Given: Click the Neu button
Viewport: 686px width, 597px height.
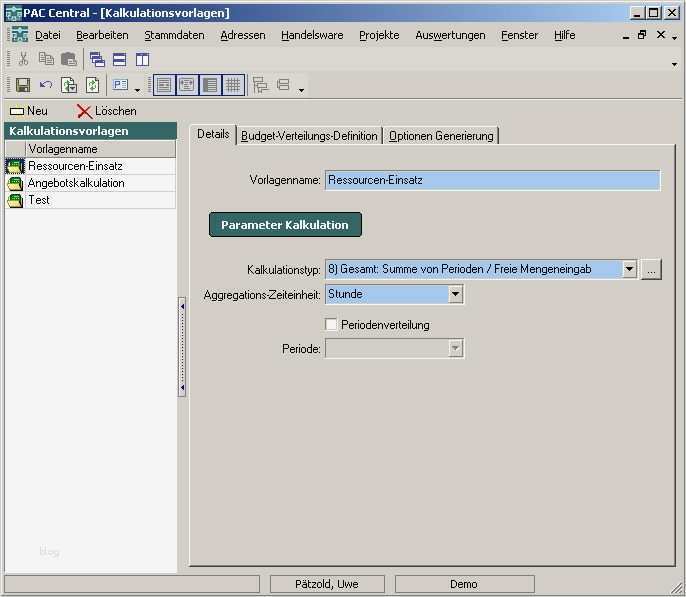Looking at the screenshot, I should tap(29, 111).
